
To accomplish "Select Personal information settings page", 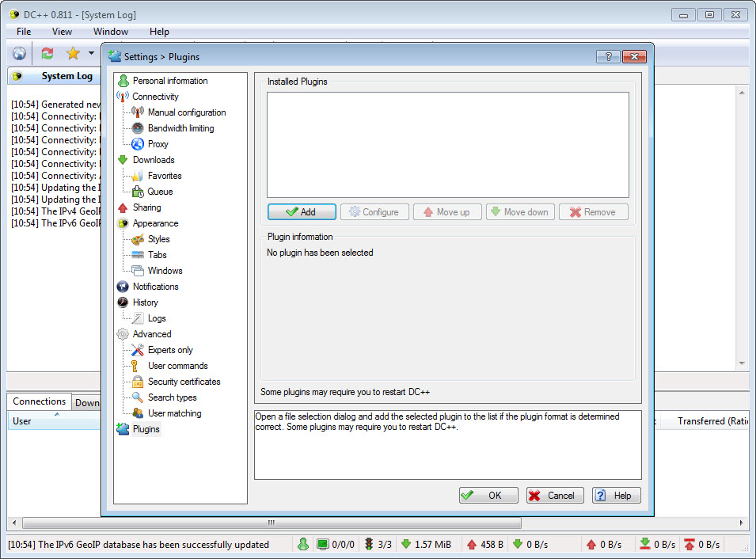I will tap(170, 81).
